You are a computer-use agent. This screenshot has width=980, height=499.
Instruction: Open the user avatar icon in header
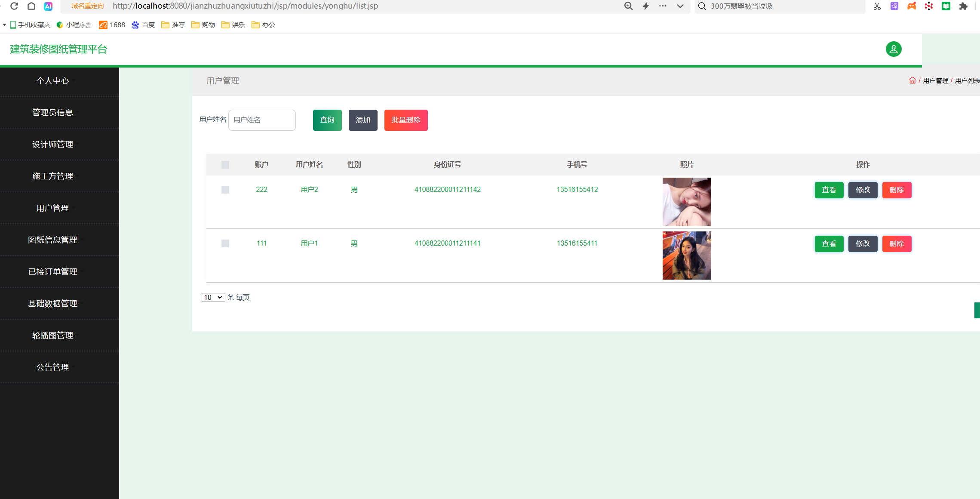(x=893, y=49)
